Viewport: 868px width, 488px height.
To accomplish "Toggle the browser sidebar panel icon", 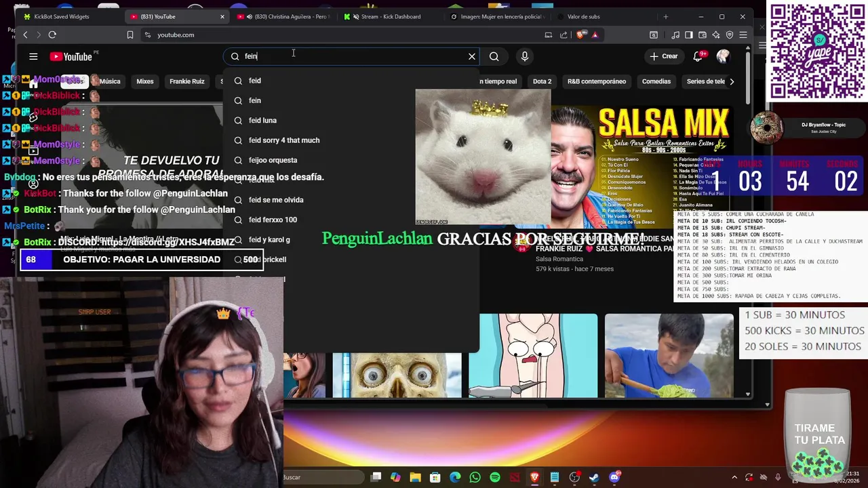I will point(688,35).
